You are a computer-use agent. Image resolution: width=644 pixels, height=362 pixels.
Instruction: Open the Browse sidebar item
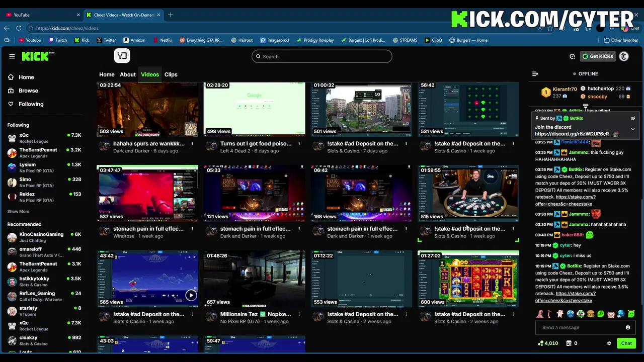28,90
